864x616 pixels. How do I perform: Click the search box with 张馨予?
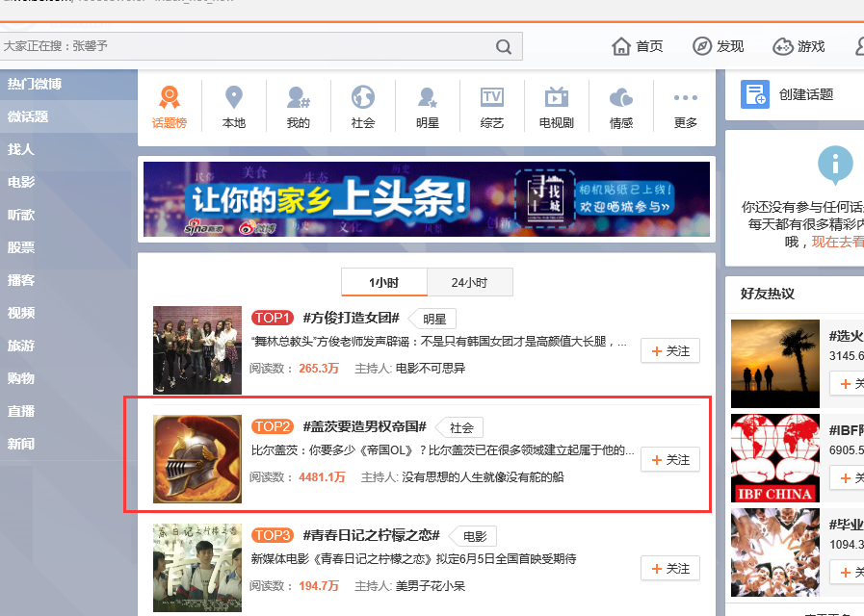coord(260,46)
